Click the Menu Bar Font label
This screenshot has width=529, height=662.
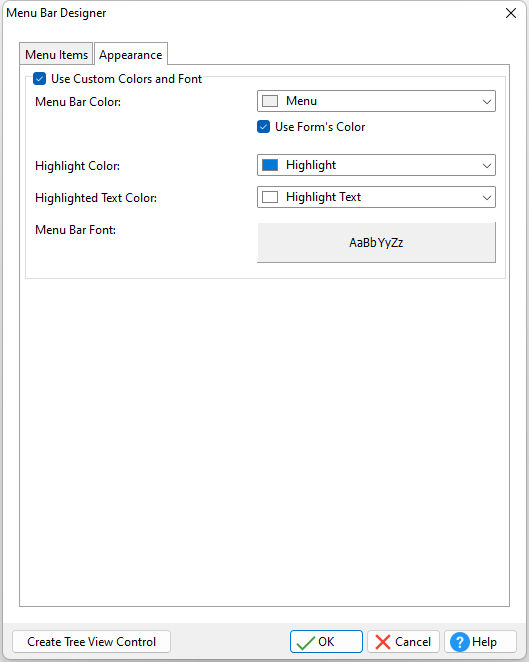pos(75,230)
